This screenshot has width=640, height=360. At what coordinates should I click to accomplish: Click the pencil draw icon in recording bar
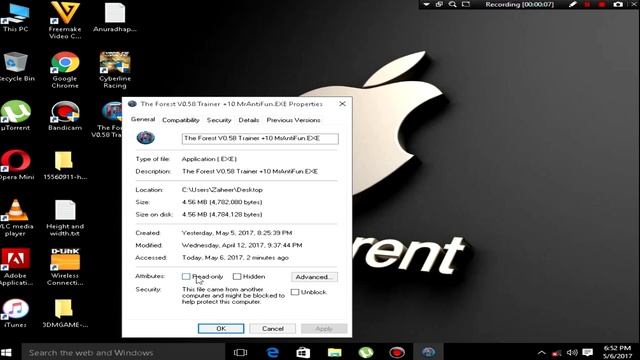(x=573, y=4)
